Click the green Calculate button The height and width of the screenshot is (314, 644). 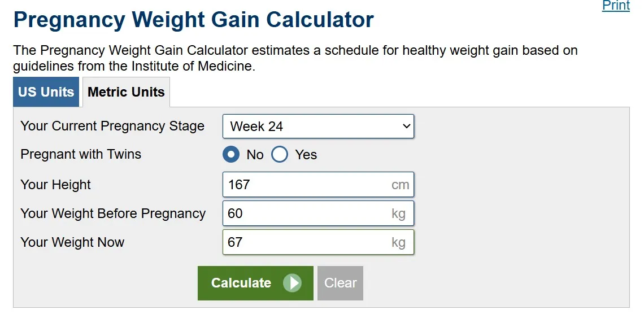click(x=255, y=283)
